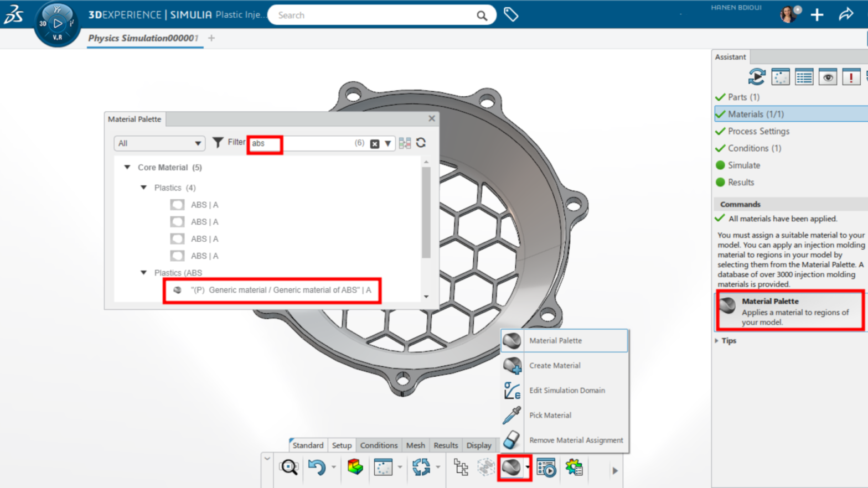
Task: Click the update cycle arrows toolbar icon
Action: click(421, 468)
